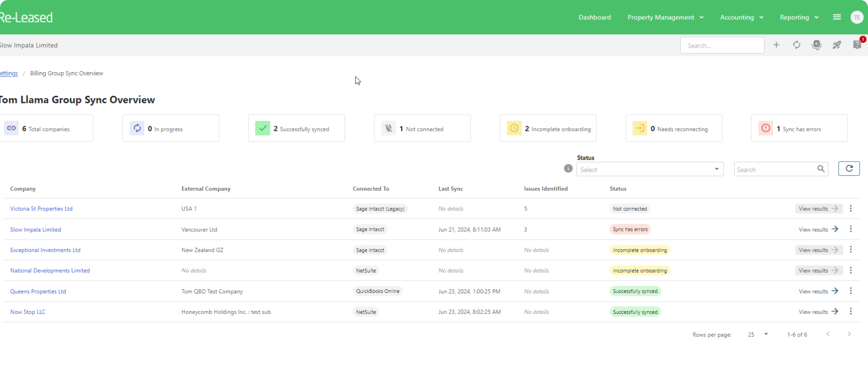Go to the Dashboard menu item
This screenshot has height=365, width=868.
594,17
